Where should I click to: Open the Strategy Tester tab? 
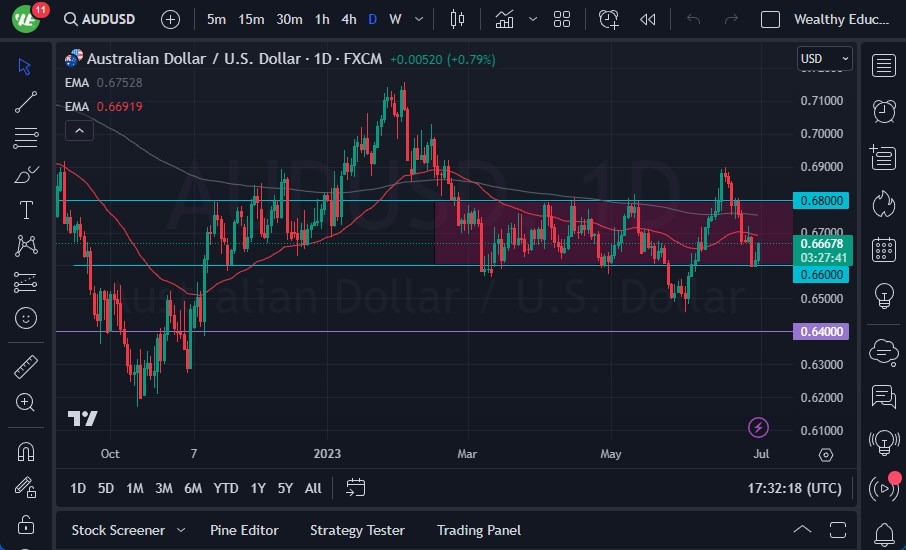coord(357,530)
